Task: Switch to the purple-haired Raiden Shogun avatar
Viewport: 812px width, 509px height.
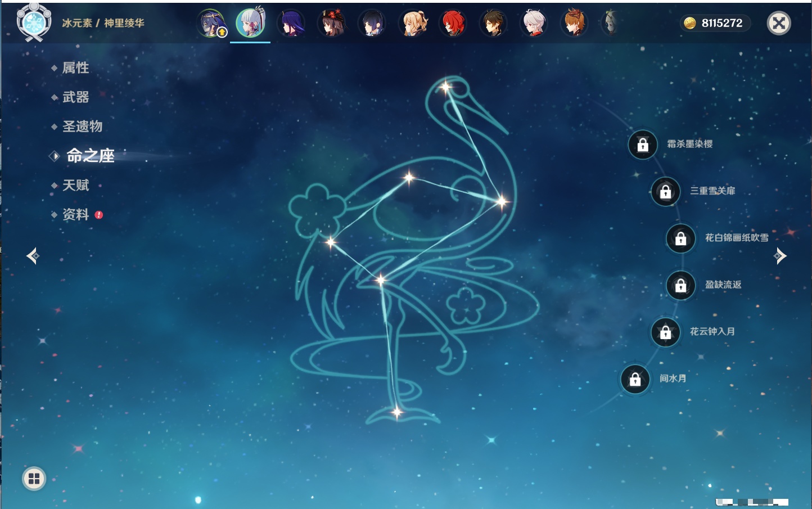Action: coord(291,24)
